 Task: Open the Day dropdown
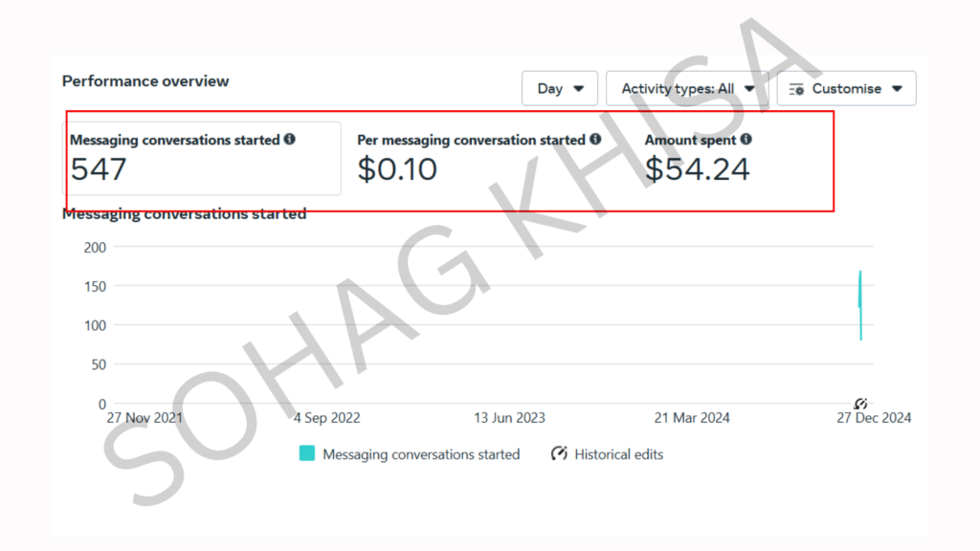[x=560, y=88]
